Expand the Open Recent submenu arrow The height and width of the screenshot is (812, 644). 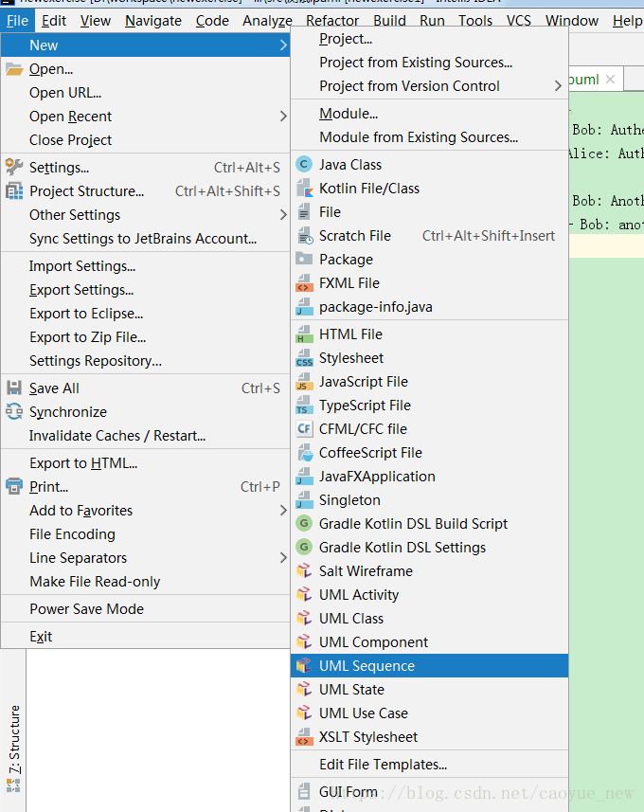coord(282,116)
